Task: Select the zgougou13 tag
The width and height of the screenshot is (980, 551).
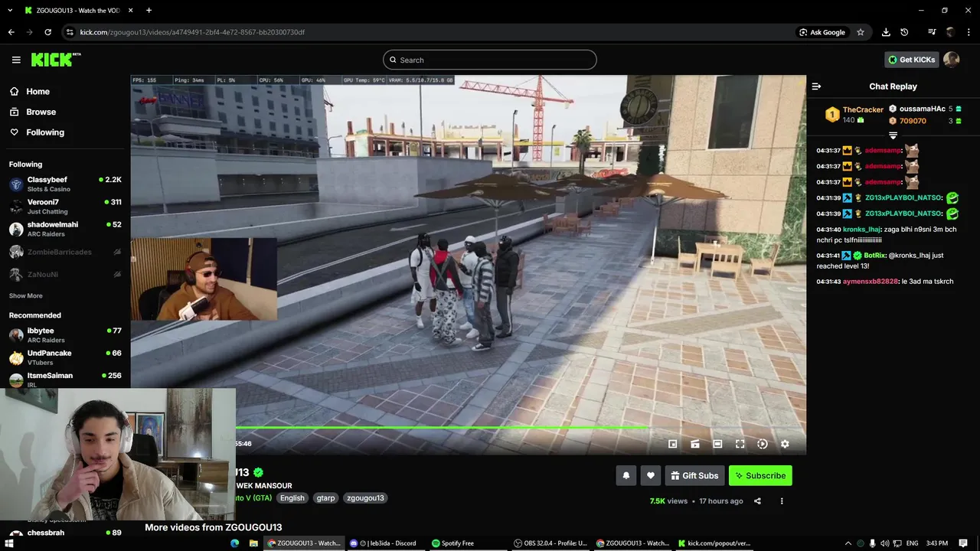Action: pos(365,497)
